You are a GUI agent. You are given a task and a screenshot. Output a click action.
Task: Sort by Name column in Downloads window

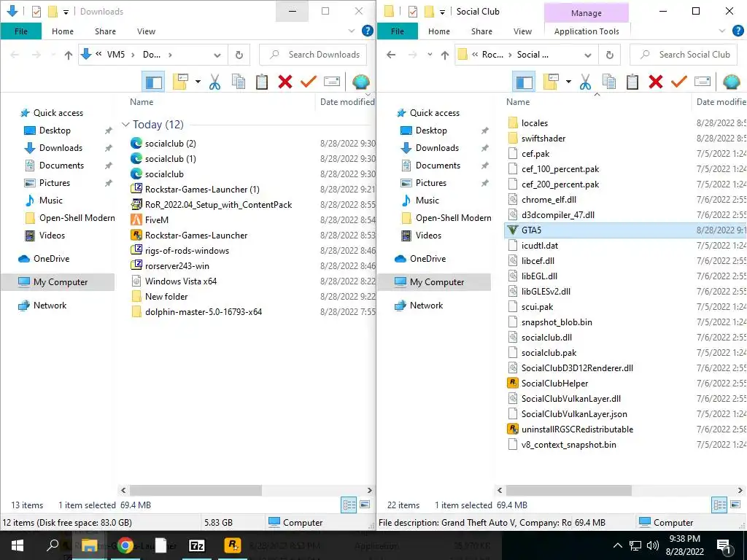coord(142,102)
